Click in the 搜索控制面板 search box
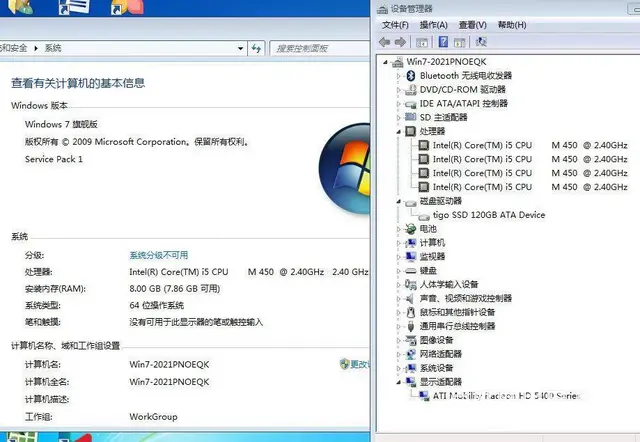Screen dimensions: 640x442 tap(319, 49)
